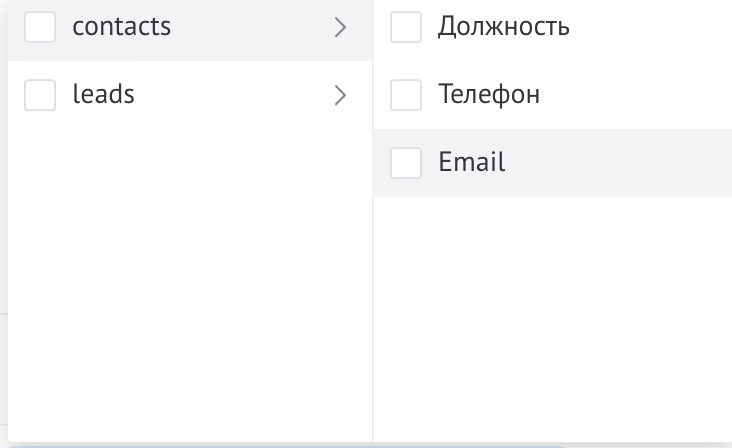Click blank area right of Должность text

pyautogui.click(x=650, y=27)
